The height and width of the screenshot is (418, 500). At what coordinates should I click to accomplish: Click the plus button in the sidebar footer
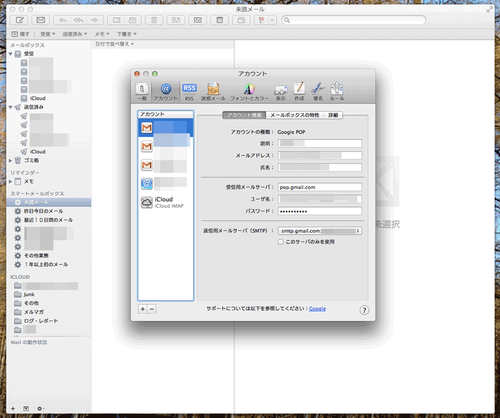[13, 408]
